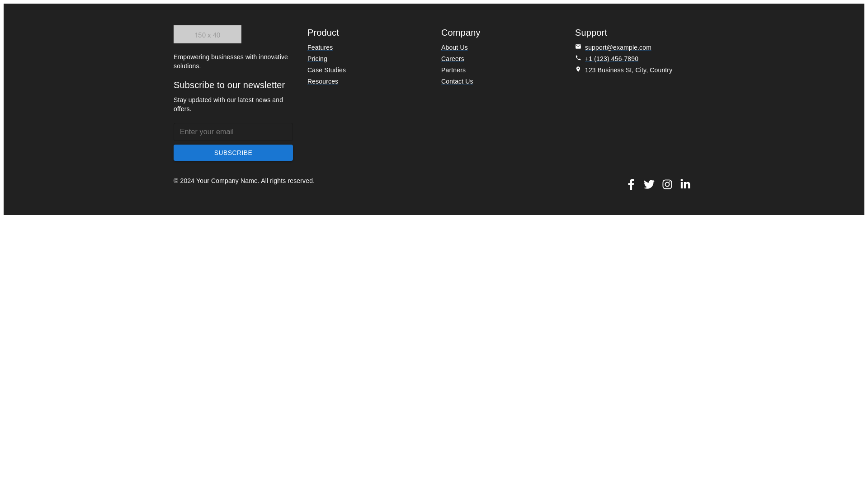The height and width of the screenshot is (488, 868).
Task: Email support@example.com
Action: click(618, 47)
